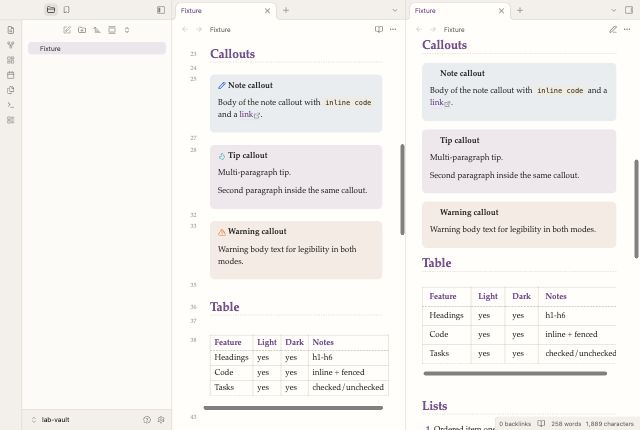
Task: Change the file sort order
Action: [x=97, y=30]
